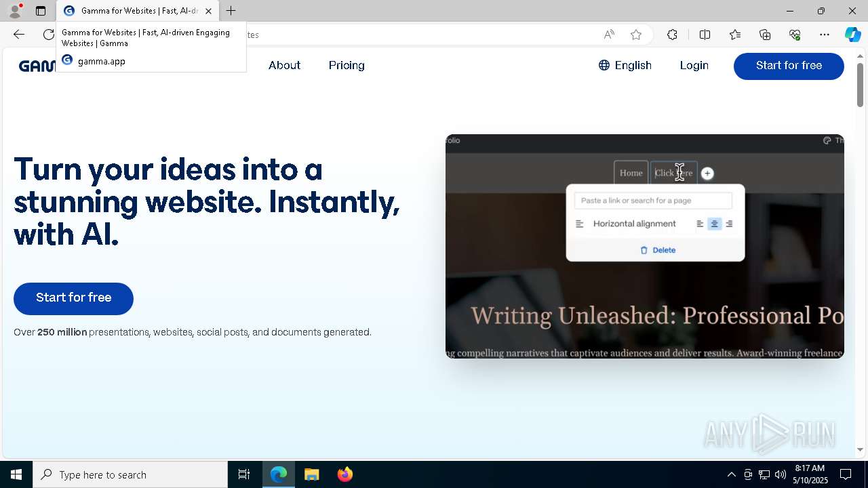Viewport: 868px width, 488px height.
Task: Click the taskbar search box
Action: [x=130, y=474]
